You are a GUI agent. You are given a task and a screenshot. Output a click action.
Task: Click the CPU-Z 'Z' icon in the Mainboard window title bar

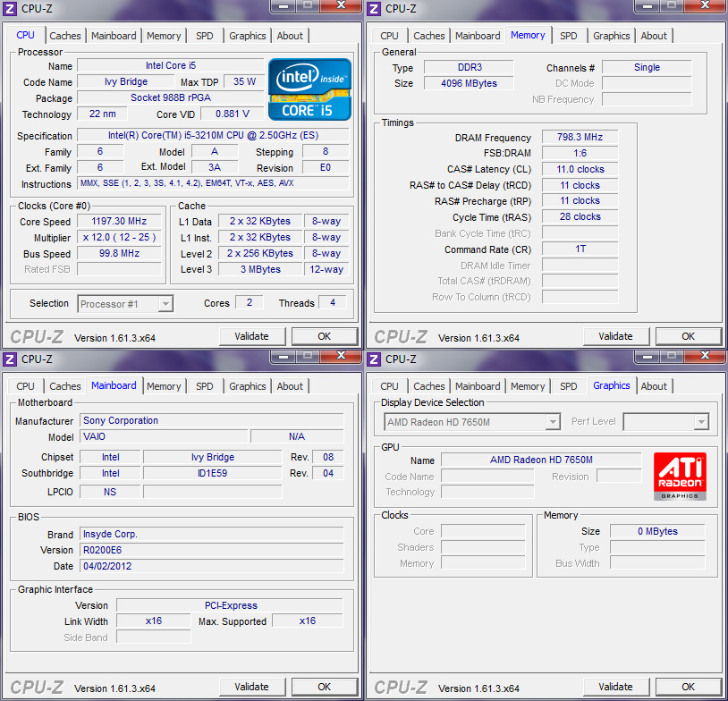[10, 359]
